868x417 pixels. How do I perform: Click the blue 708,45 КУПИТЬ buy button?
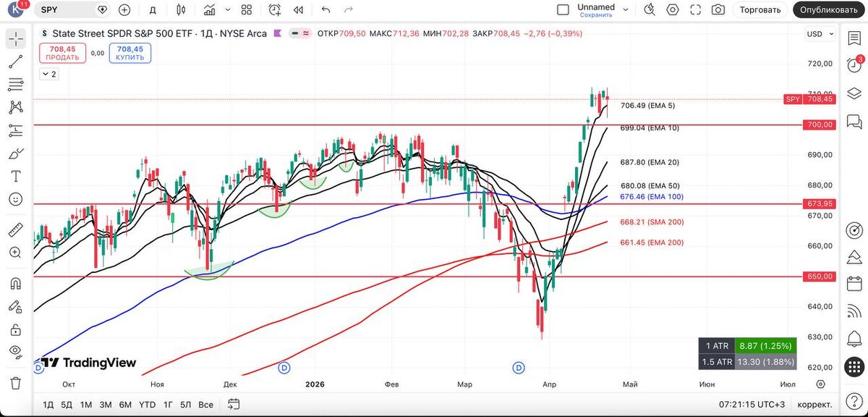(x=130, y=53)
